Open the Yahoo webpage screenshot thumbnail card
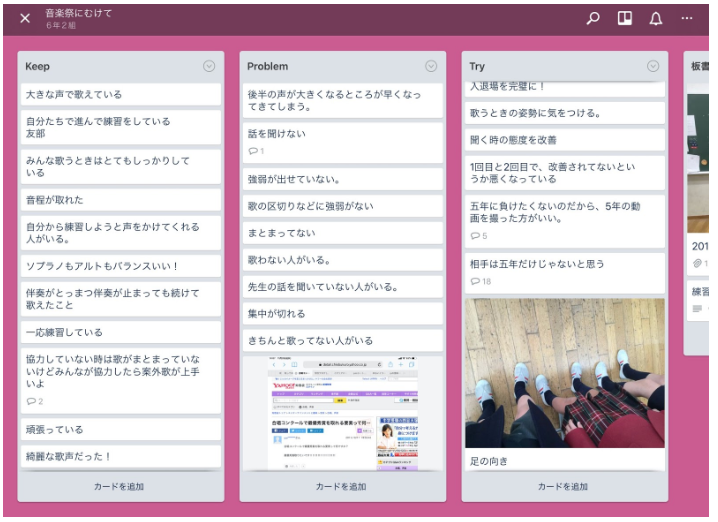Image resolution: width=718 pixels, height=522 pixels. (343, 413)
